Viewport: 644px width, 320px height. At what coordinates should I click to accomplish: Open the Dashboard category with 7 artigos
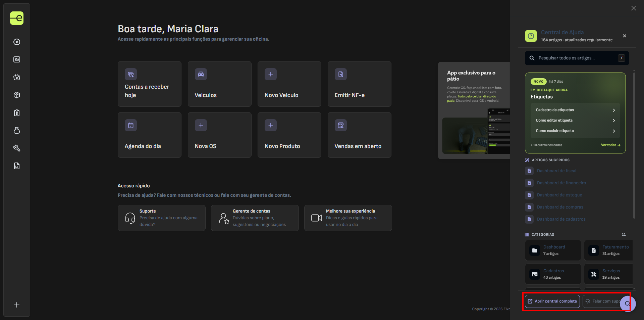point(553,250)
